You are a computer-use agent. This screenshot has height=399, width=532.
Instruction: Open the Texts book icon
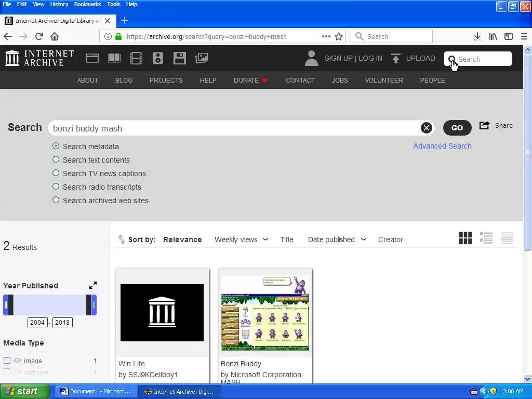(x=114, y=58)
